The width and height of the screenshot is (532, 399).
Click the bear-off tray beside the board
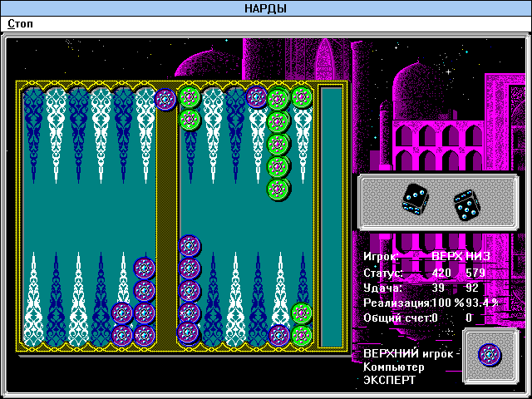(331, 217)
